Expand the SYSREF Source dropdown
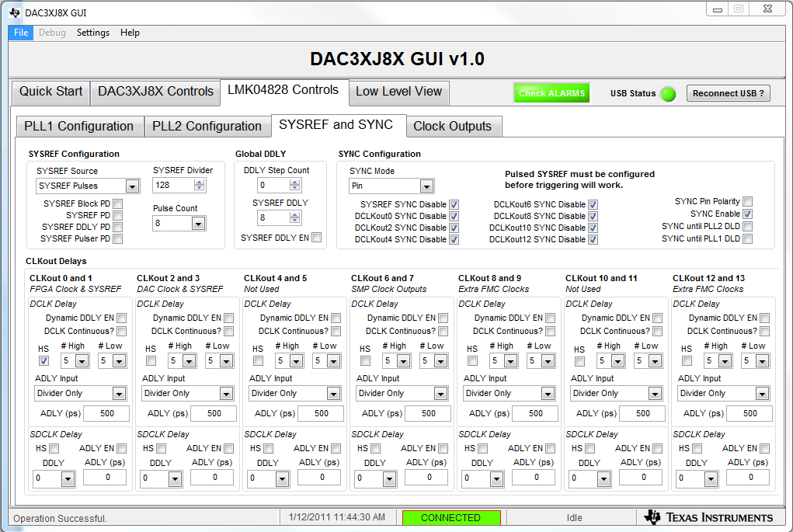 pos(132,186)
